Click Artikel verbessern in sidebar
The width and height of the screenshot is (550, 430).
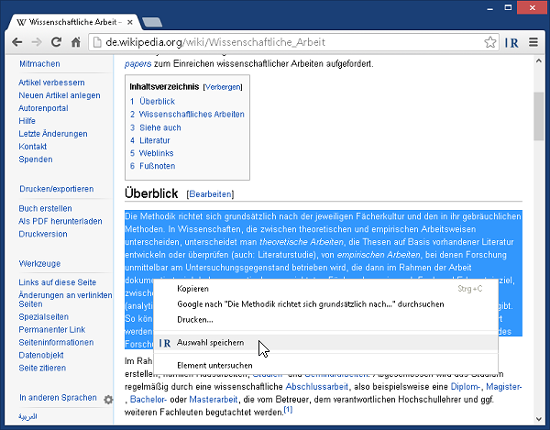52,82
